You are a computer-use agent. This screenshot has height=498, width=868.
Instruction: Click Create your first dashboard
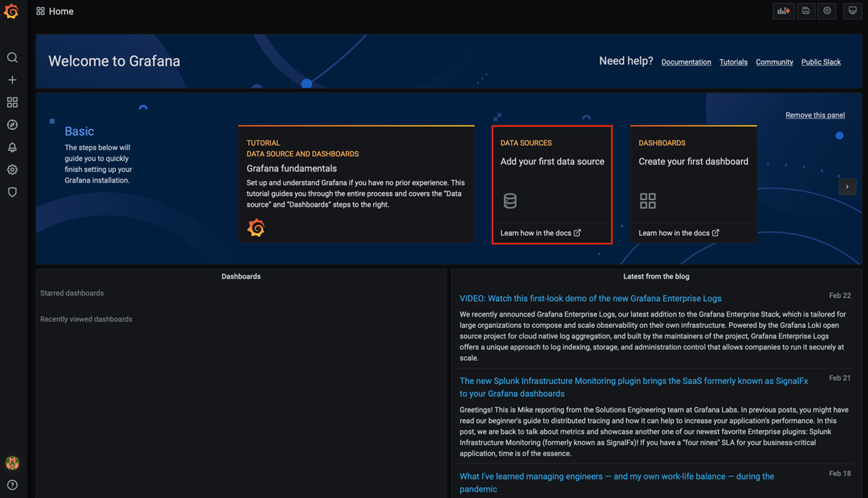tap(693, 161)
